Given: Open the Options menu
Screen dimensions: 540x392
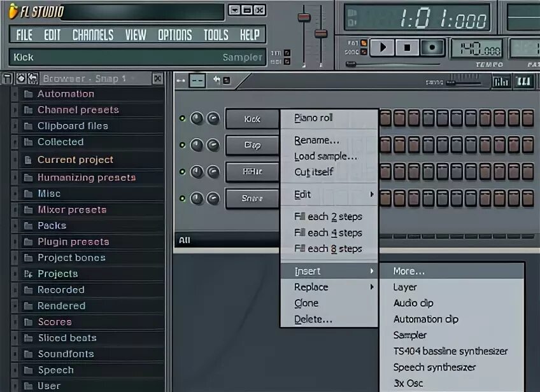Looking at the screenshot, I should (175, 35).
